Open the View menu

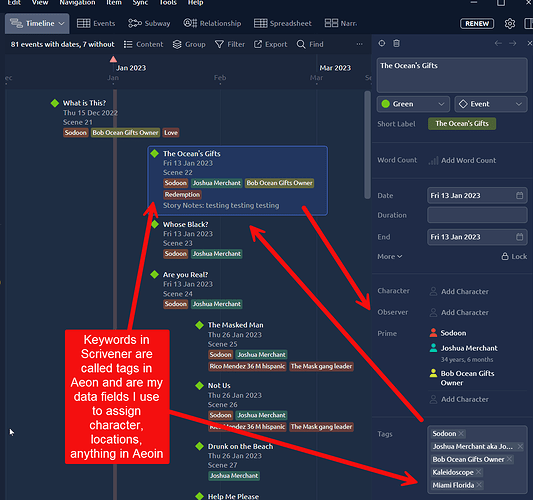40,3
